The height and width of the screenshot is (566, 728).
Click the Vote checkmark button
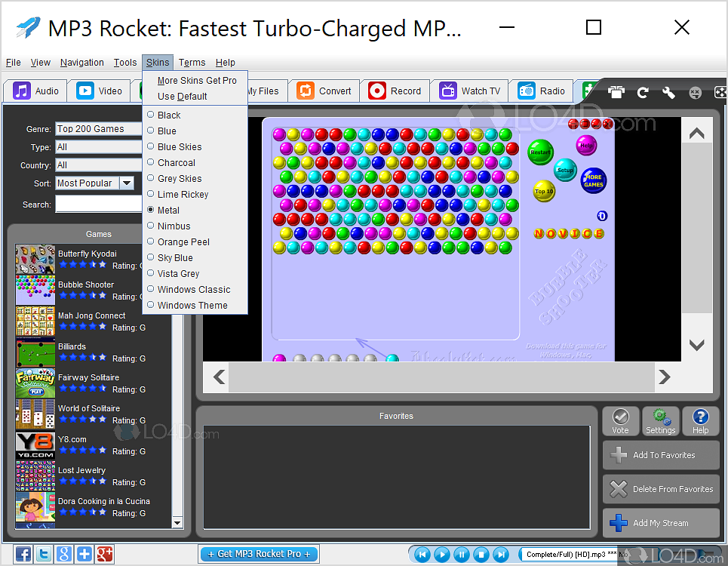click(620, 421)
